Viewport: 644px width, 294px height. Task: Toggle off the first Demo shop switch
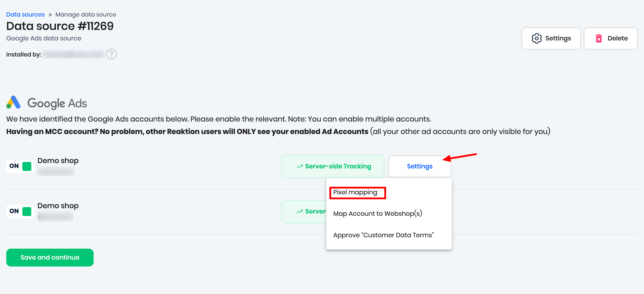tap(20, 166)
